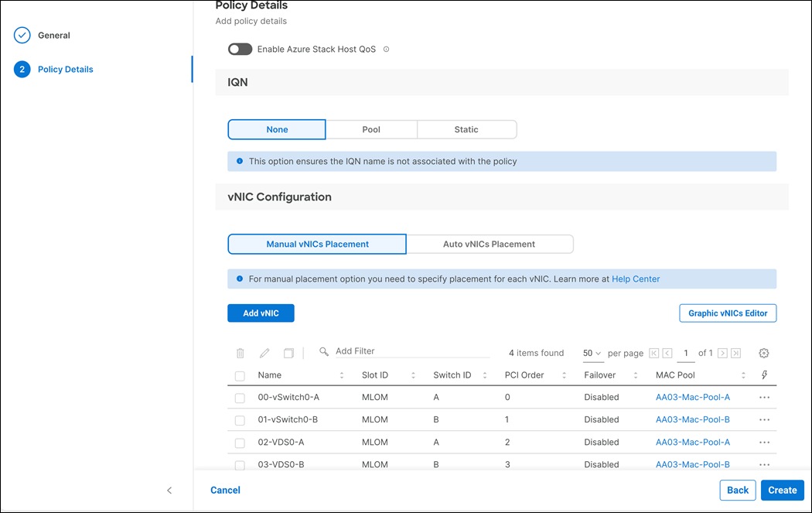Check the box for 01-vSwitch0-B row
The image size is (812, 513).
pos(240,420)
